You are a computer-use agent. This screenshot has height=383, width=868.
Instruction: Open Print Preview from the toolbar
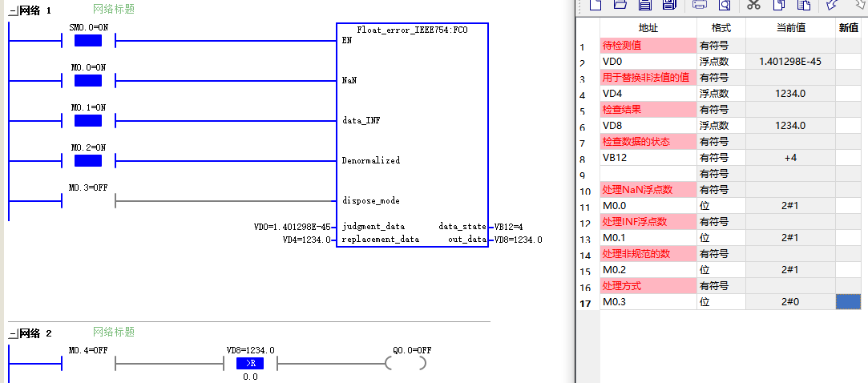coord(725,5)
